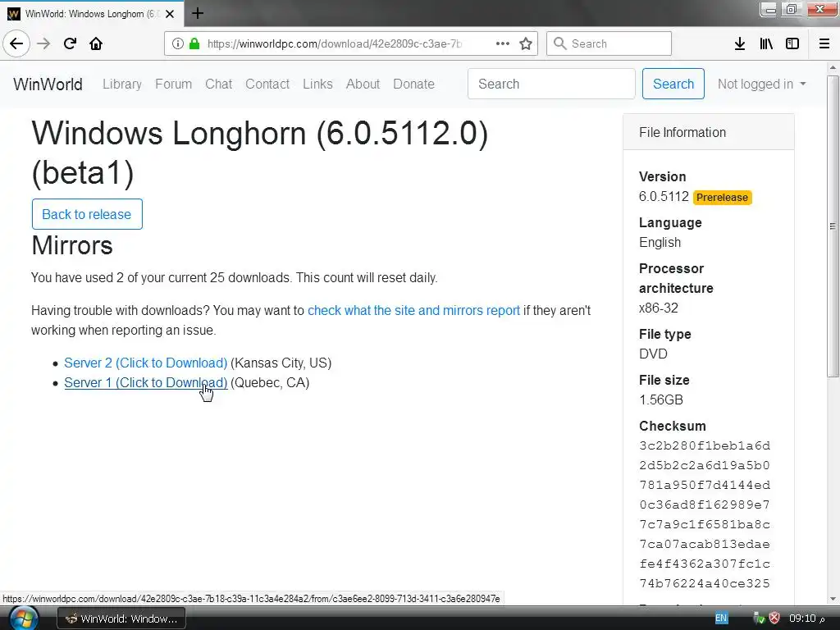Click the 6.0.5112 version number
Viewport: 840px width, 630px height.
664,197
